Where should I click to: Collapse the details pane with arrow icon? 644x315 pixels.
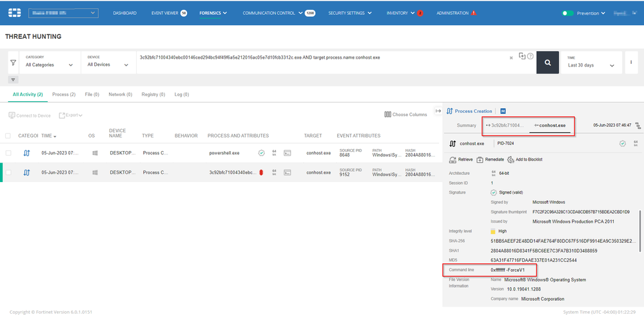point(438,111)
